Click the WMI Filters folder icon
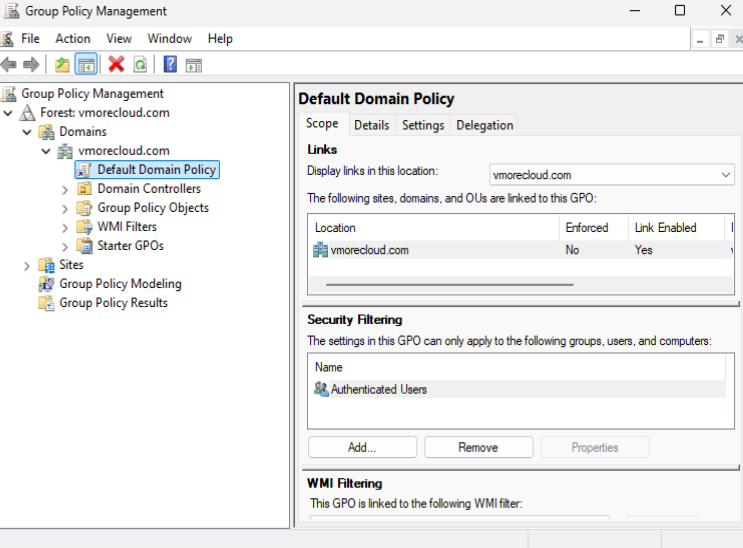Image resolution: width=743 pixels, height=548 pixels. [84, 227]
